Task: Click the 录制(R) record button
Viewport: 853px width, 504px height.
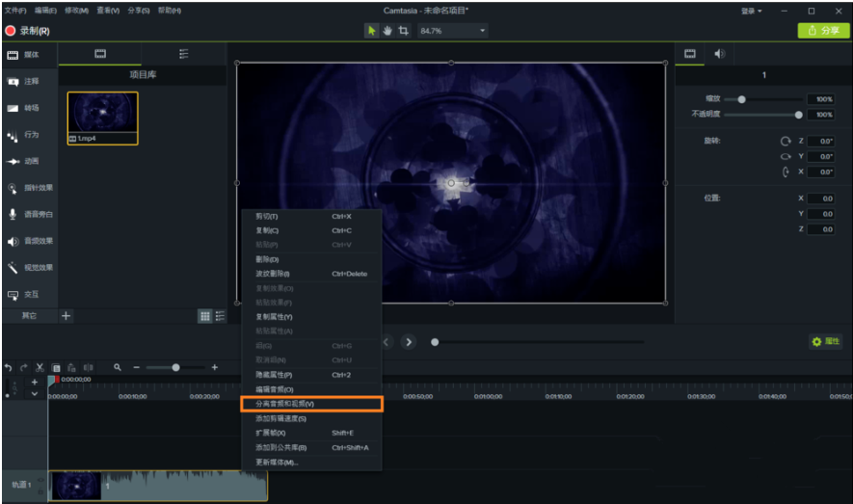Action: [27, 31]
